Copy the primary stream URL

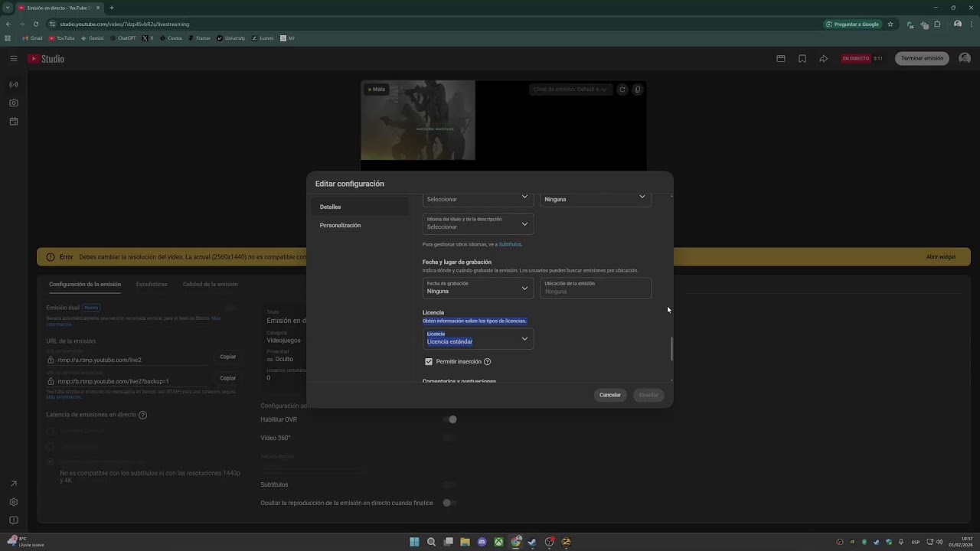(x=228, y=357)
